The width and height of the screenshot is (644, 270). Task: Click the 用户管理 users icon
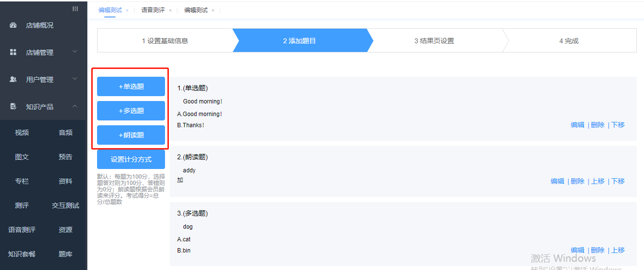[x=13, y=80]
